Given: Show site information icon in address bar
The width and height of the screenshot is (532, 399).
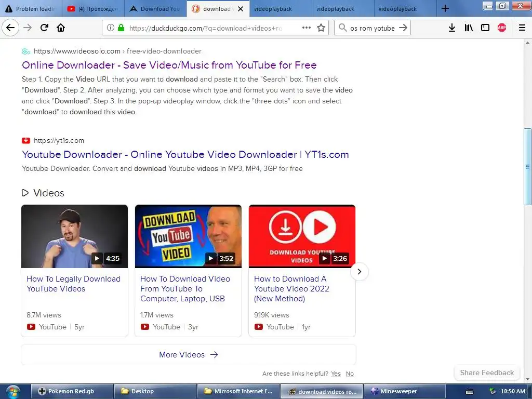Looking at the screenshot, I should (110, 28).
